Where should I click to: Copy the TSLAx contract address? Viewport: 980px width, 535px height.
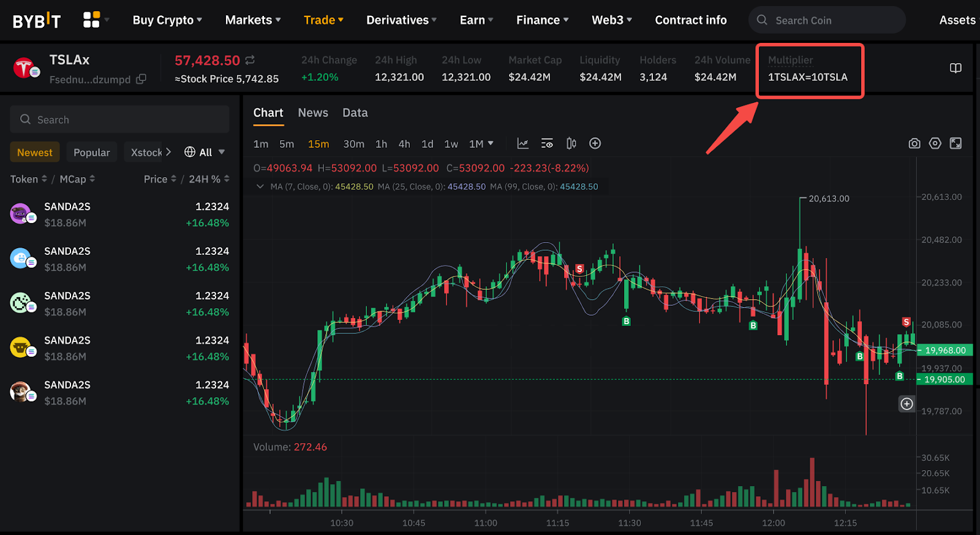pyautogui.click(x=141, y=79)
